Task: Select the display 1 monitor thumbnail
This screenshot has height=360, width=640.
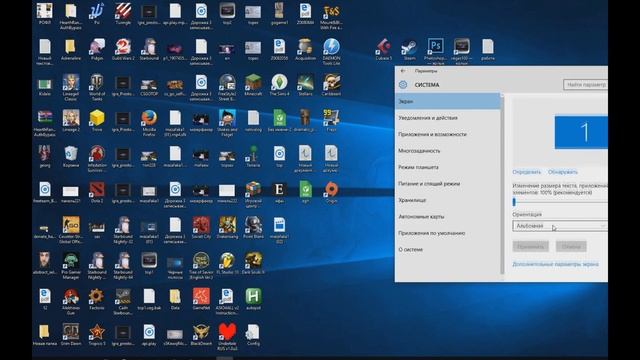Action: (x=581, y=132)
